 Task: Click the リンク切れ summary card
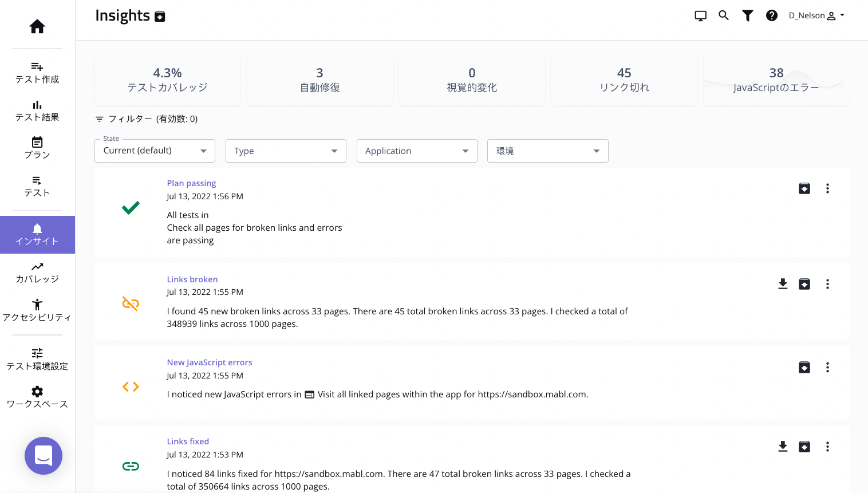624,80
